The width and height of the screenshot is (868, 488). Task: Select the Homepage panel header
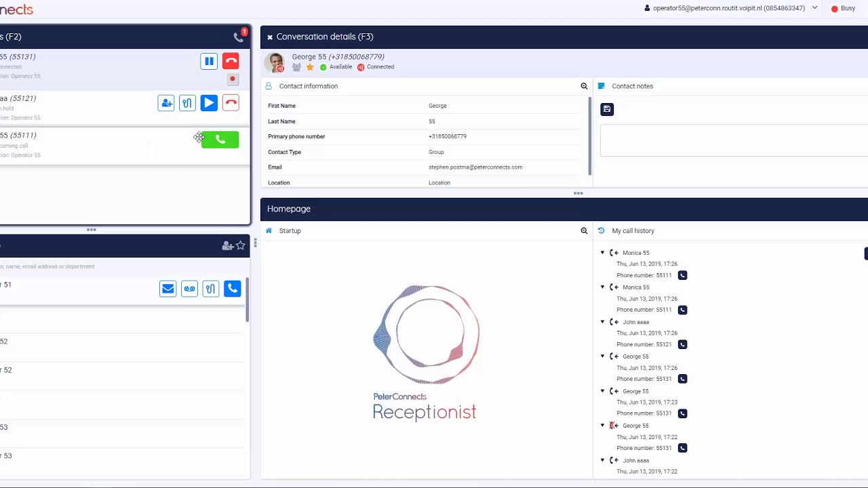tap(289, 209)
